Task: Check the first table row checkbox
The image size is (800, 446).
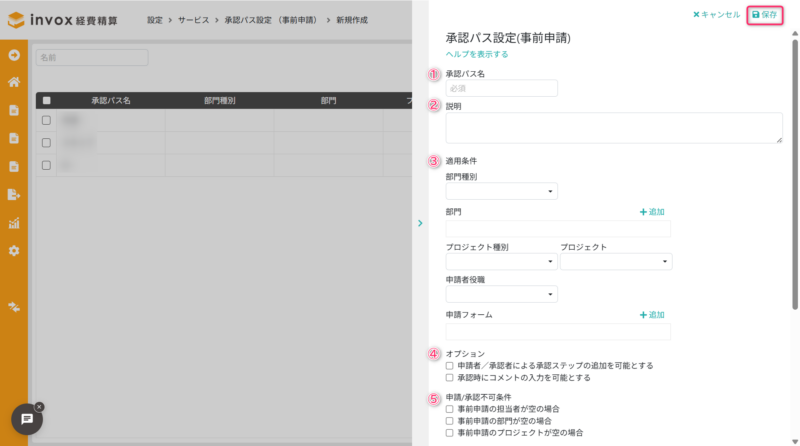Action: 46,120
